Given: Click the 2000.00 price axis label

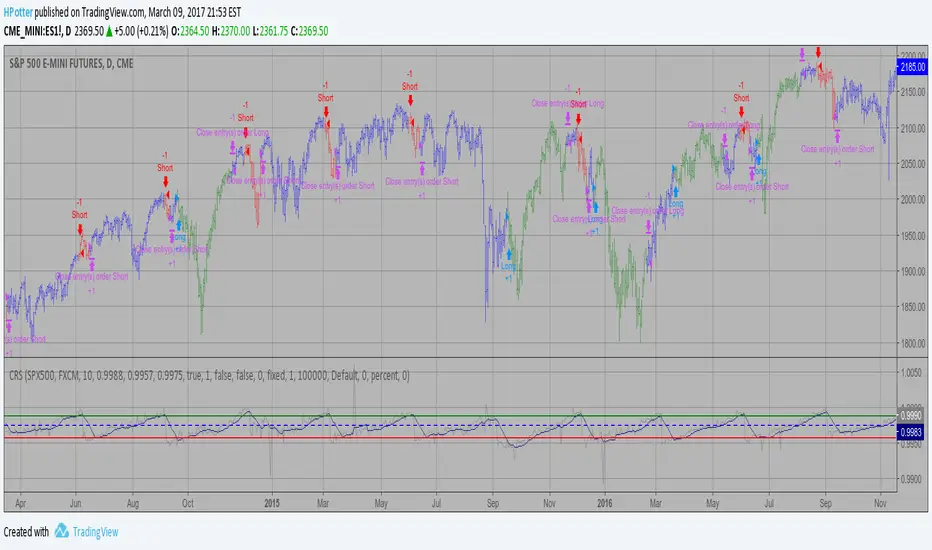Looking at the screenshot, I should tap(912, 200).
